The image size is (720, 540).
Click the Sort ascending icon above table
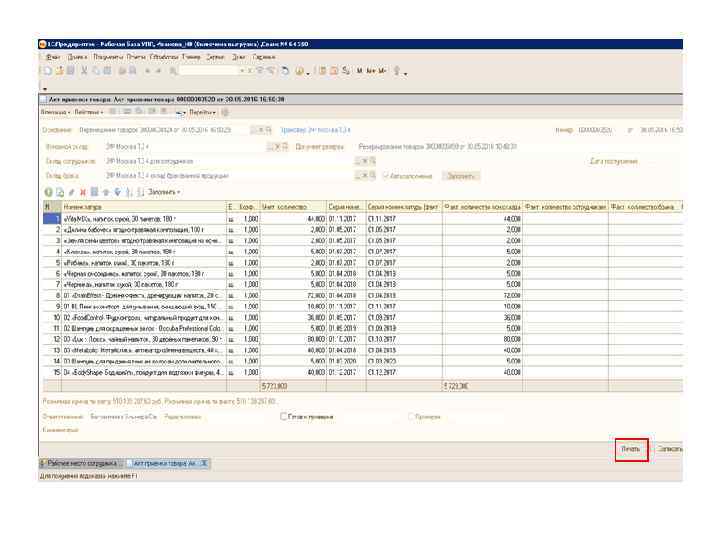pyautogui.click(x=129, y=192)
